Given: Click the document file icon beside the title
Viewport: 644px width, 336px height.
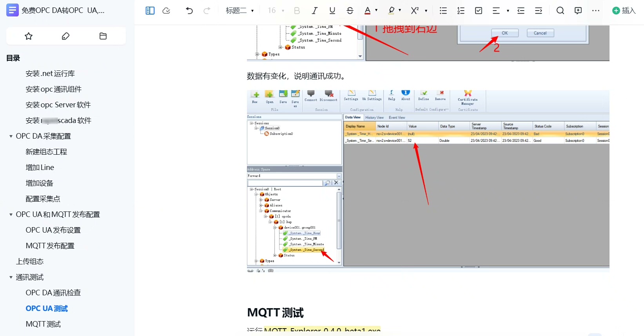Looking at the screenshot, I should pos(13,10).
